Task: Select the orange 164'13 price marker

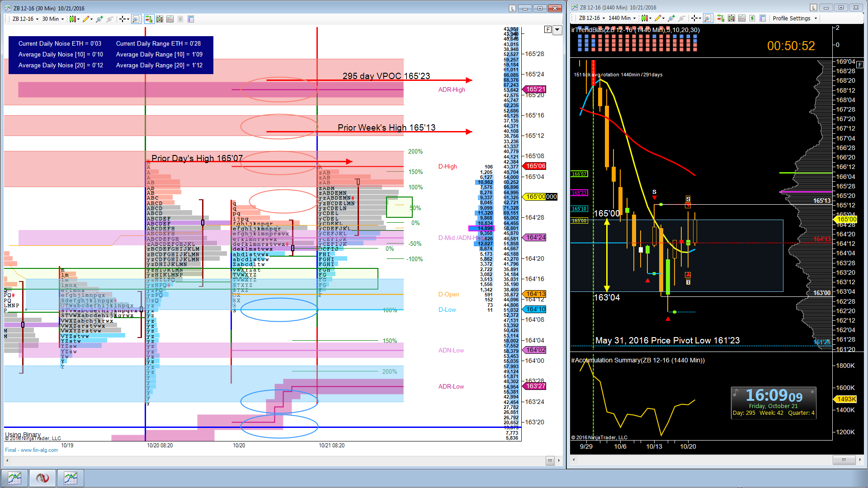Action: 535,294
